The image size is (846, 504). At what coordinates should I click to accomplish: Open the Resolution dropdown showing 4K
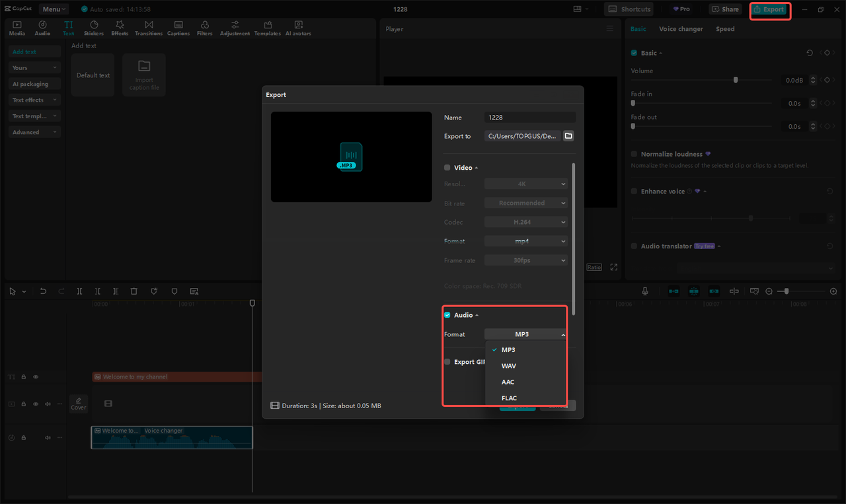pyautogui.click(x=525, y=183)
